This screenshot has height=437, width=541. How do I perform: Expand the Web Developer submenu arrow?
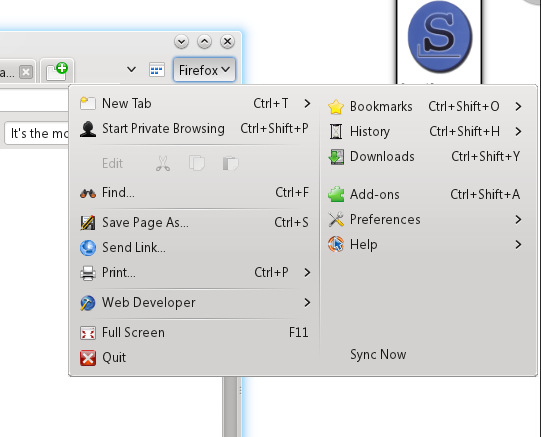point(307,303)
